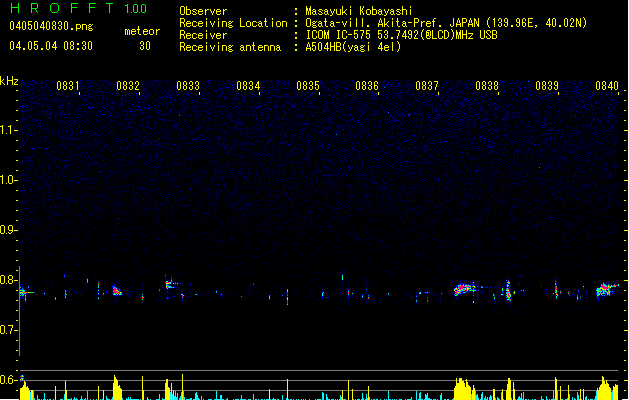Click the 0833 time marker
The width and height of the screenshot is (629, 400).
point(188,86)
